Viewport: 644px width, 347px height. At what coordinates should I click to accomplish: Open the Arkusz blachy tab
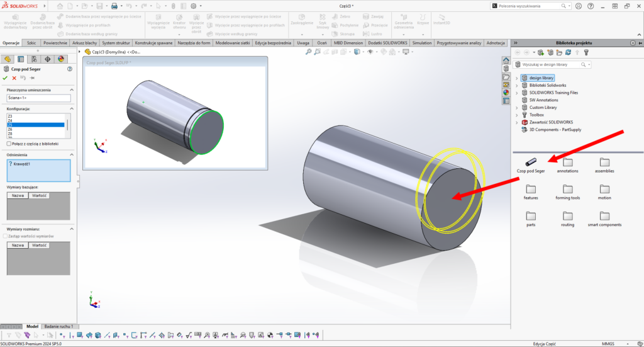86,43
